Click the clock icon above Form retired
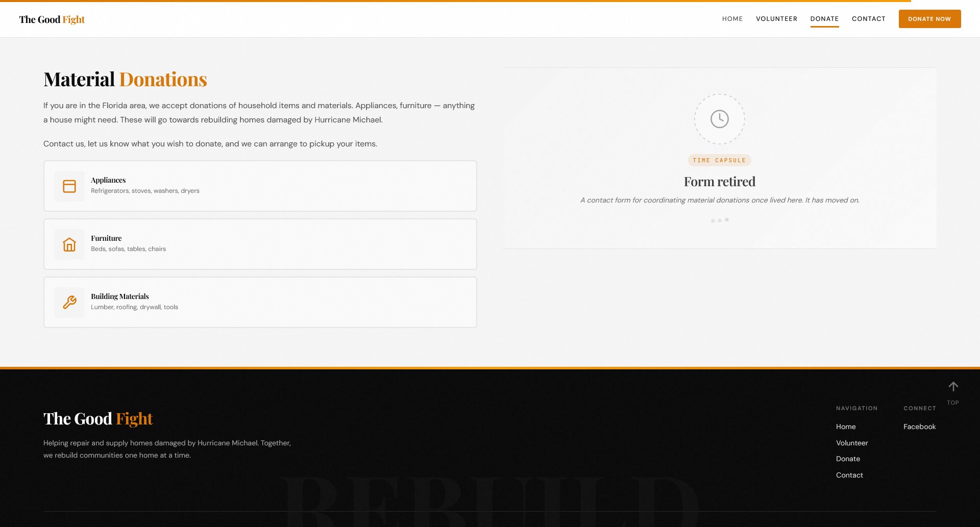980x527 pixels. pyautogui.click(x=719, y=119)
